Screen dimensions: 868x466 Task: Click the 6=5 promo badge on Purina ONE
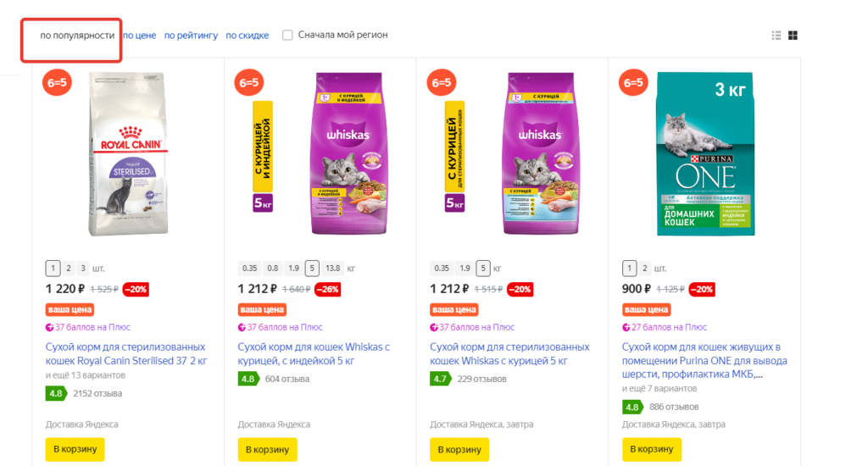(x=634, y=83)
